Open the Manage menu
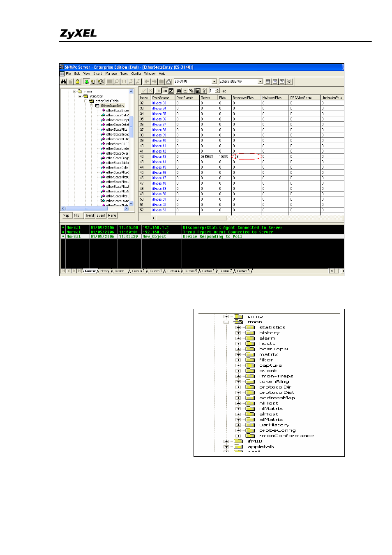392x555 pixels. tap(111, 74)
